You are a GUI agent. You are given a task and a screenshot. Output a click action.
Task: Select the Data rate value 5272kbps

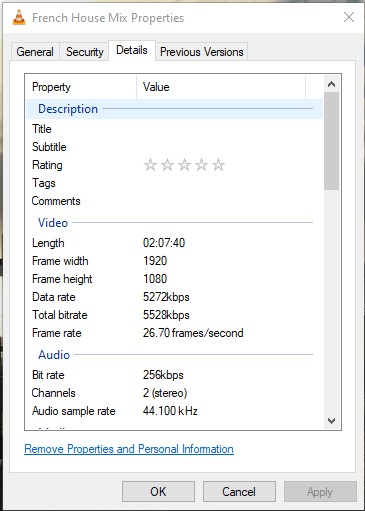tap(166, 297)
